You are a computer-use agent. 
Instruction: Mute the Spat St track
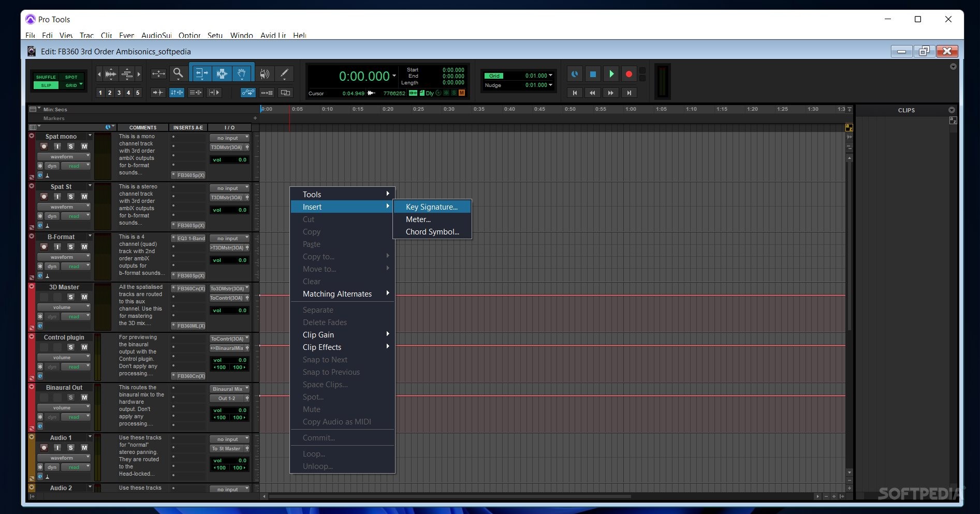(x=84, y=197)
